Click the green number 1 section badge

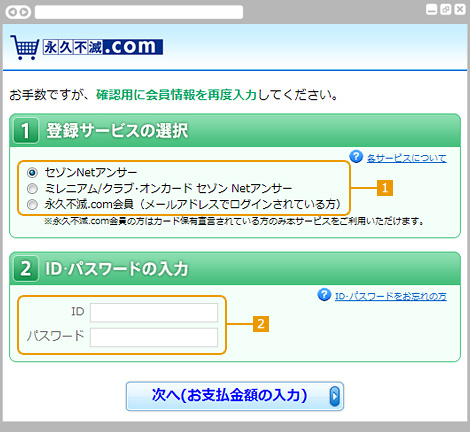click(x=26, y=130)
